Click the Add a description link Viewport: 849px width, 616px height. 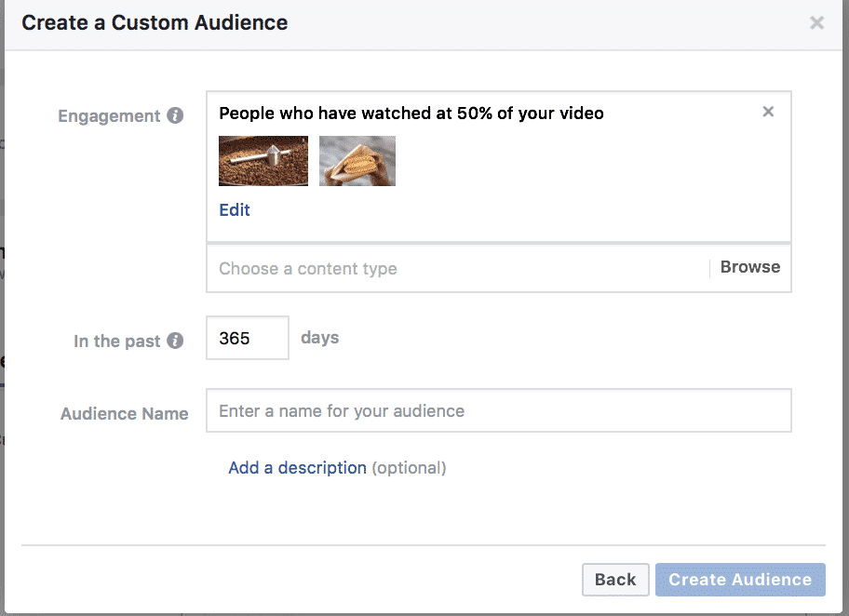[x=297, y=468]
